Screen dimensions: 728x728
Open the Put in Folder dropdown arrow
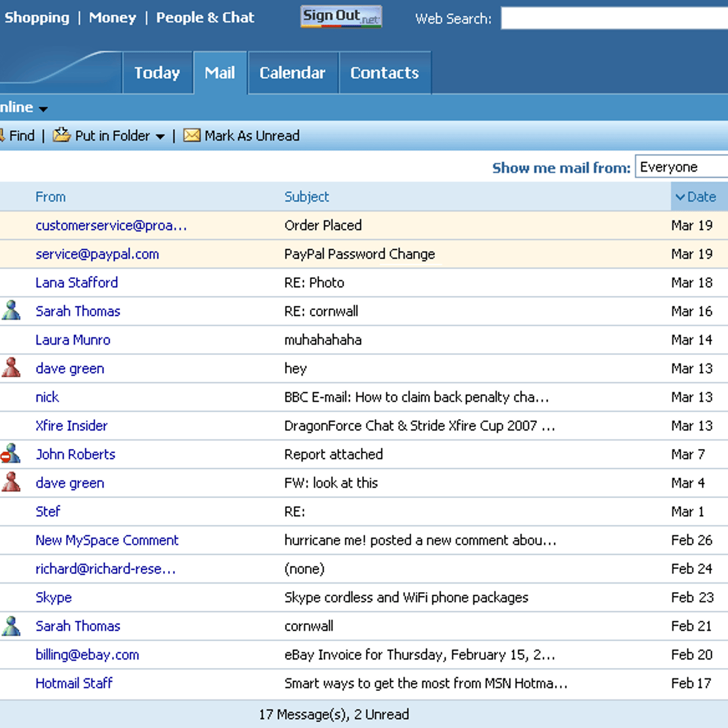(x=160, y=136)
